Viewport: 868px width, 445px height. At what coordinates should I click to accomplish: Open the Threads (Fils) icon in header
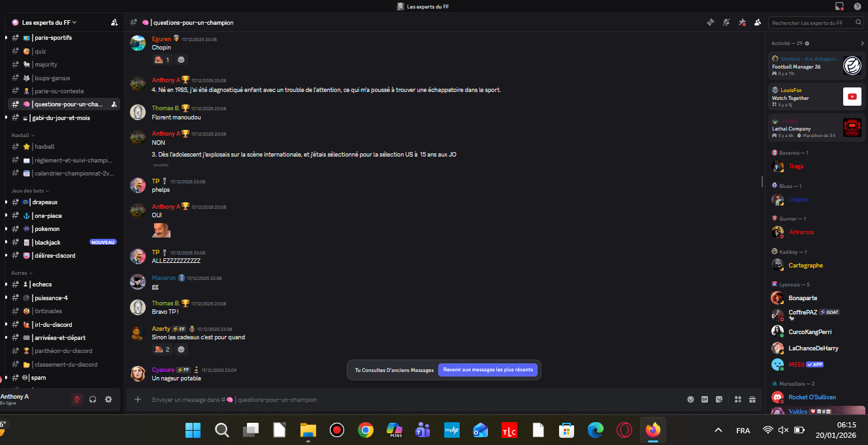[x=711, y=22]
